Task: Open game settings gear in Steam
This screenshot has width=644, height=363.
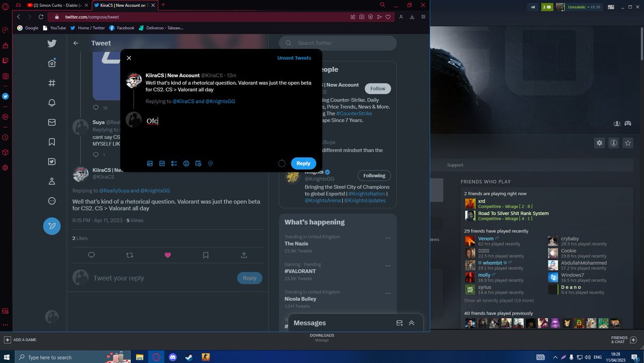Action: (599, 143)
